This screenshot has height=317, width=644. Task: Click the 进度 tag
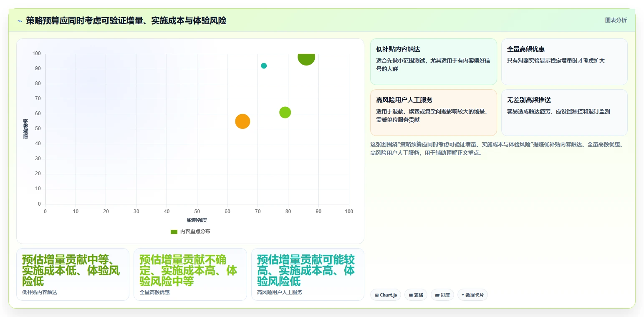442,295
